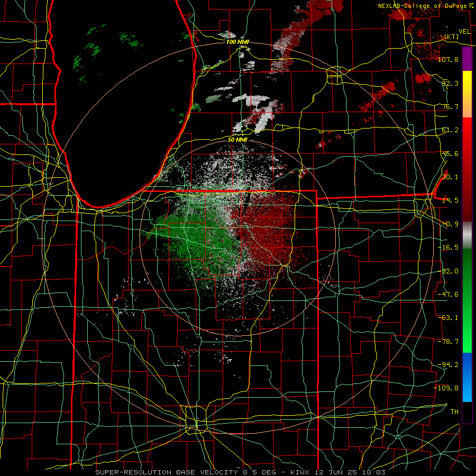Viewport: 476px width, 476px height.
Task: Click the NEXLAB-College of DuPage title text
Action: click(x=424, y=6)
